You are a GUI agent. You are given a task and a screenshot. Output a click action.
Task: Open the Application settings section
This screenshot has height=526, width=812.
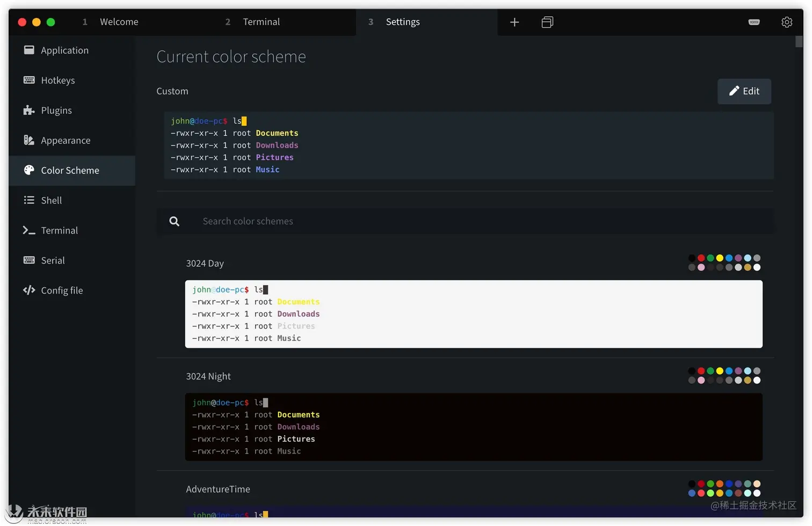tap(72, 50)
